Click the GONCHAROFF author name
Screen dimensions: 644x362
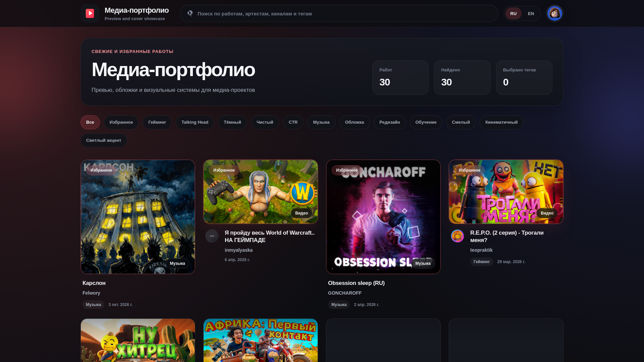345,293
